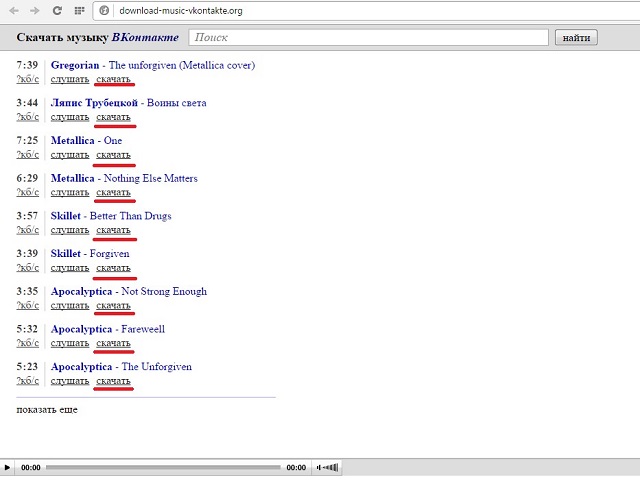Open Apocalyptica - Not Strong Enough title
640x499 pixels.
(129, 291)
